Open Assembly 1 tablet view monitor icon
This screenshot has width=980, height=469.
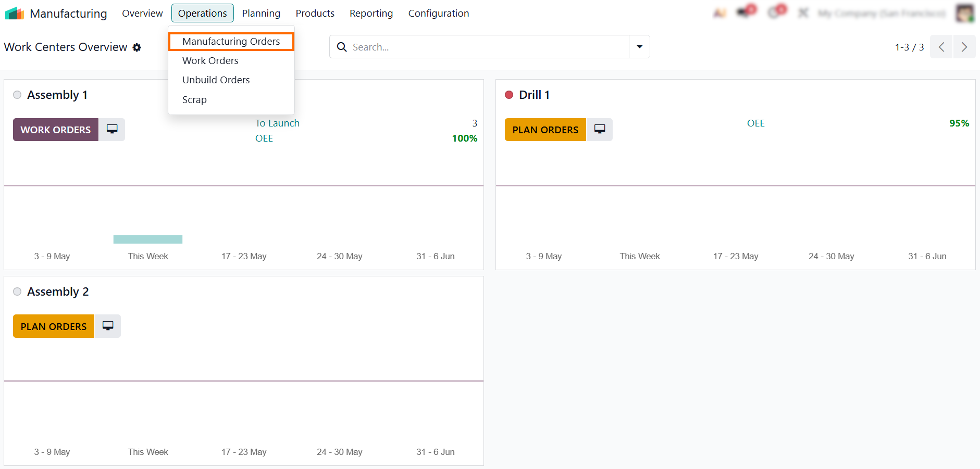click(112, 129)
